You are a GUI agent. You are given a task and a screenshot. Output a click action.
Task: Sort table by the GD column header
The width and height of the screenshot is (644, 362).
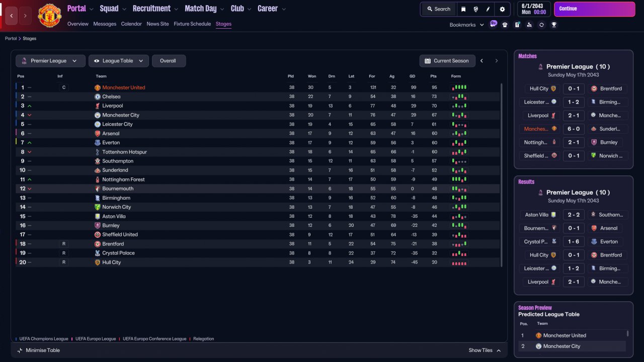412,76
